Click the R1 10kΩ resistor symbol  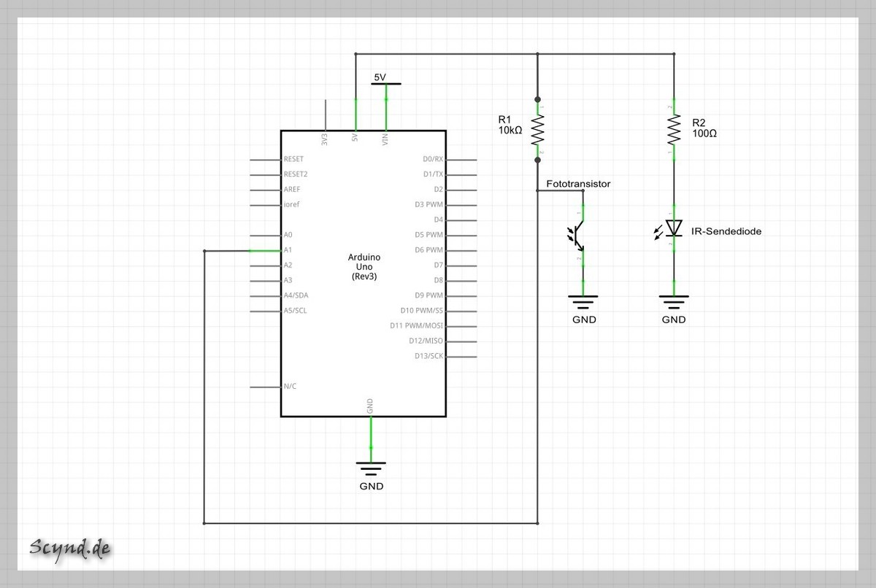tap(537, 129)
